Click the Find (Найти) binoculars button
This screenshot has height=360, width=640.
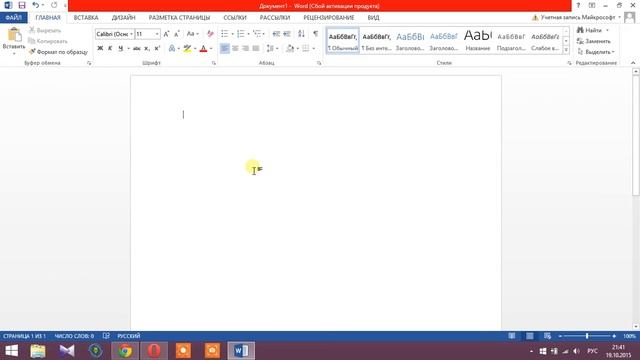tap(589, 30)
